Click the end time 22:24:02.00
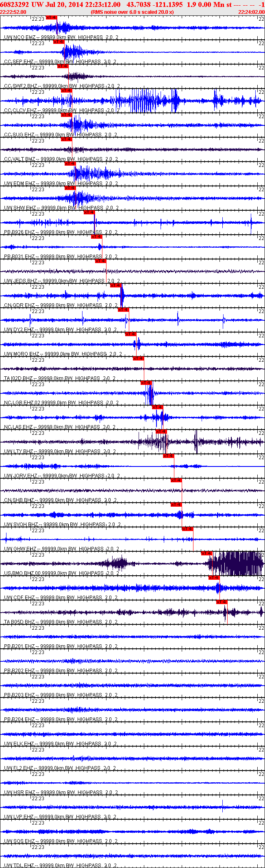The image size is (265, 868). point(251,12)
